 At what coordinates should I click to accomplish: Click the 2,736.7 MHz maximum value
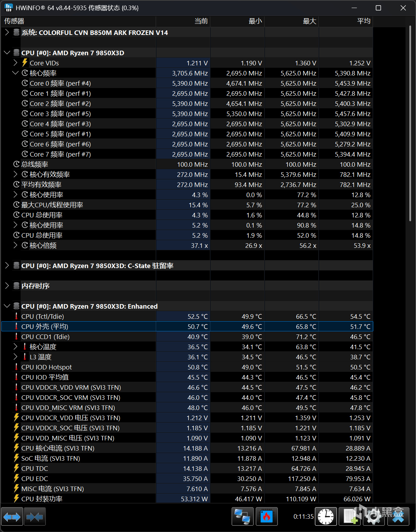298,185
